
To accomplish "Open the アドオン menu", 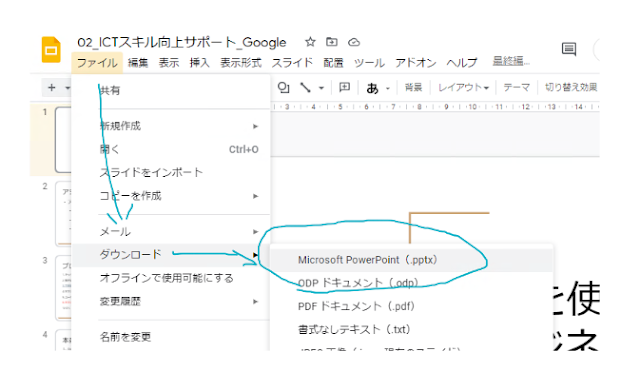I will click(x=416, y=62).
